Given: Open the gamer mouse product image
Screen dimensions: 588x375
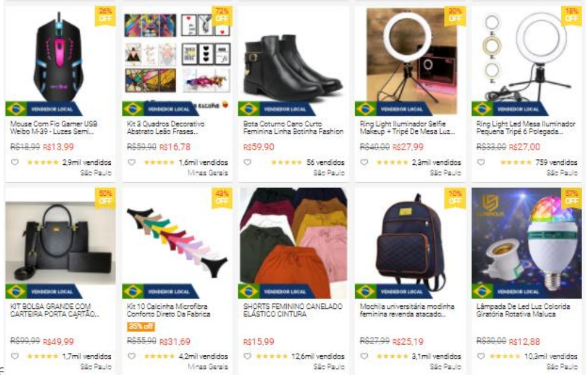Looking at the screenshot, I should pos(60,56).
